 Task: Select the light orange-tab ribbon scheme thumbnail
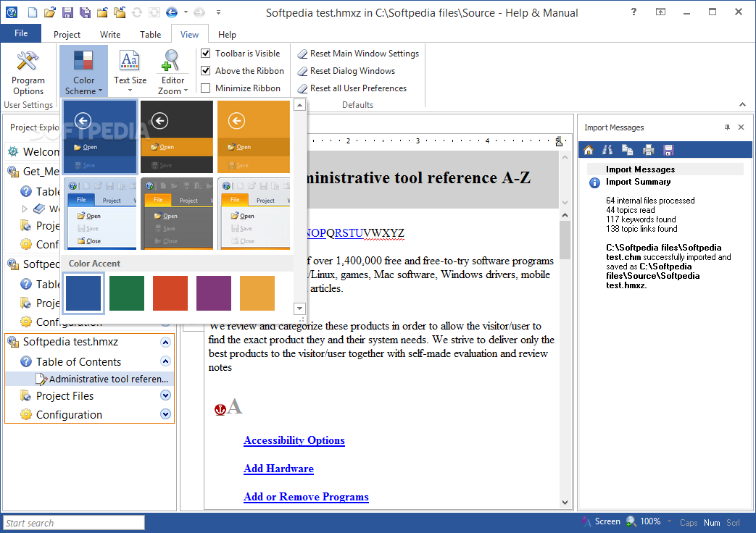point(254,214)
